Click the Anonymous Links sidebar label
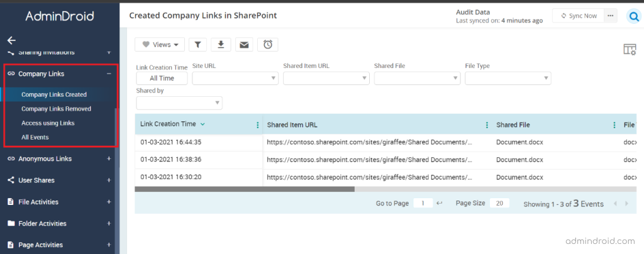 45,159
